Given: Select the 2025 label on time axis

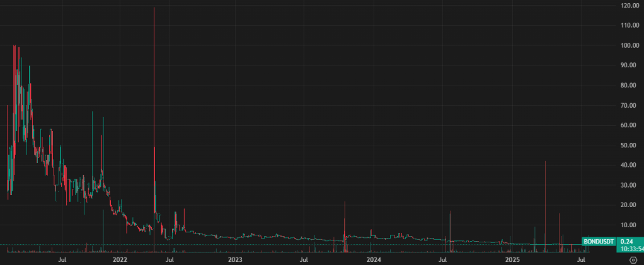Looking at the screenshot, I should (513, 259).
